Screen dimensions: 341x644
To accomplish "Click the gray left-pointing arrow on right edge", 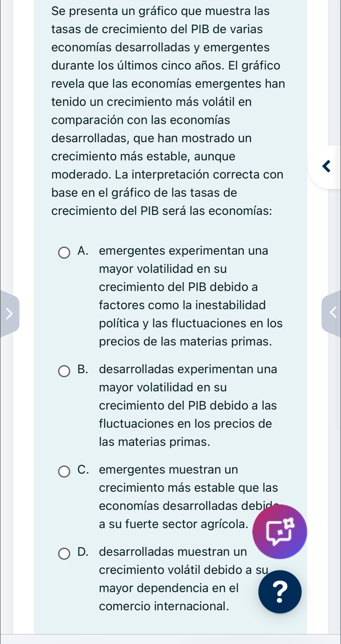I will tap(332, 313).
